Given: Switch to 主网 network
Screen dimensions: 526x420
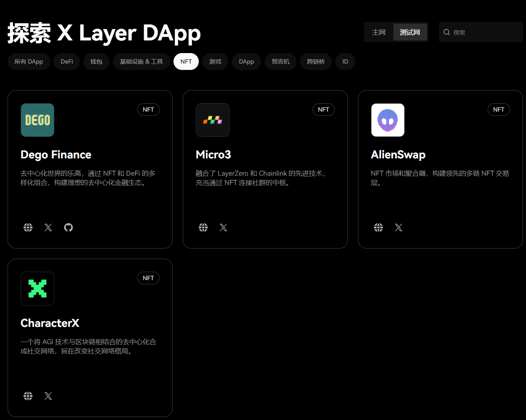Looking at the screenshot, I should click(x=379, y=32).
